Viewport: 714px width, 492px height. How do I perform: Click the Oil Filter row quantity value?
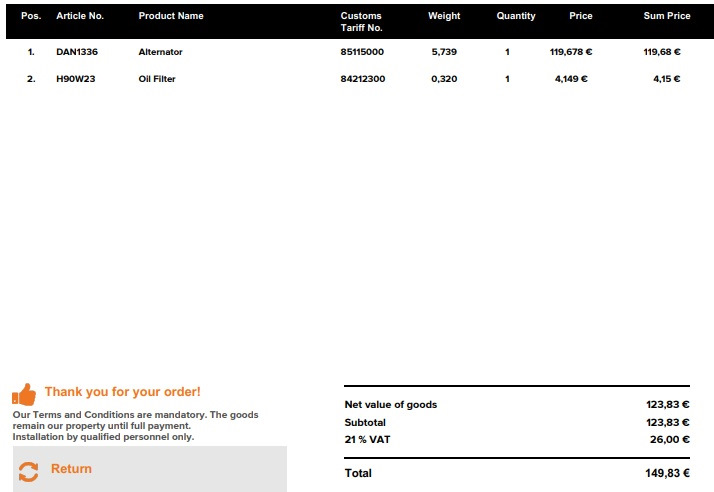click(507, 79)
